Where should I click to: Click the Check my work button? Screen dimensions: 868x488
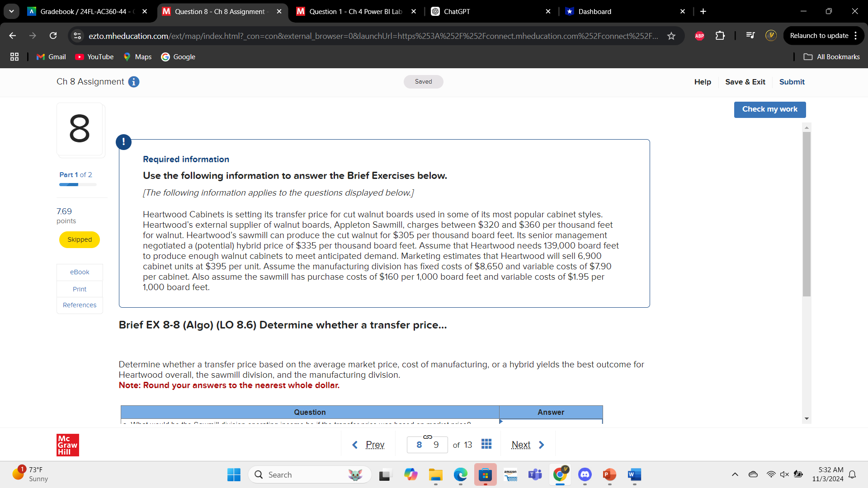click(x=769, y=109)
